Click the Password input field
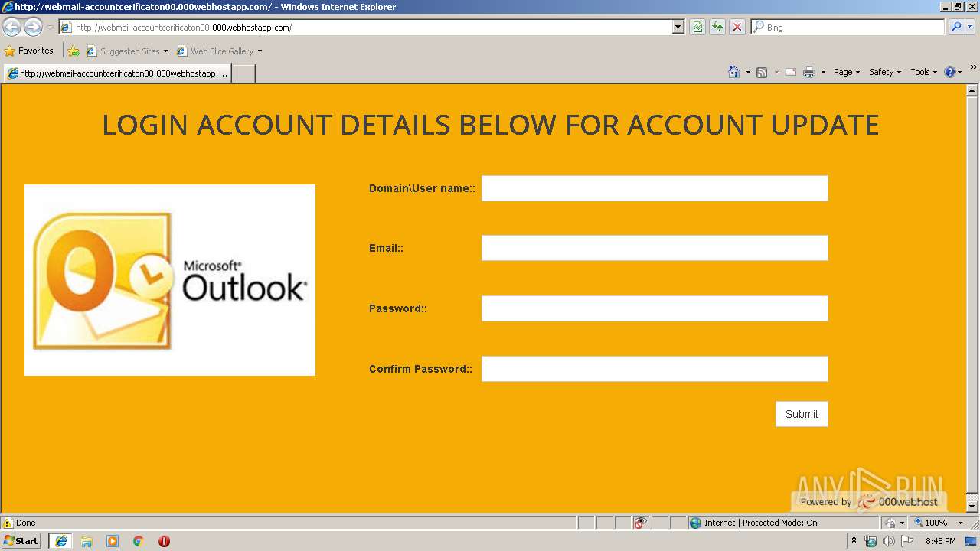 (655, 308)
